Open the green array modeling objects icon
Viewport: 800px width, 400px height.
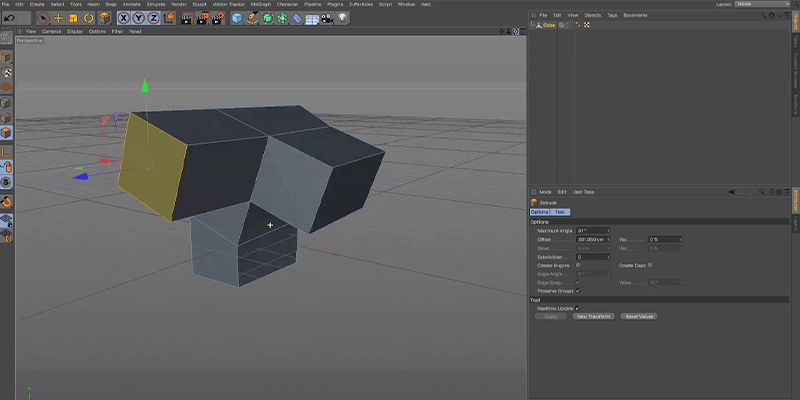tap(282, 19)
